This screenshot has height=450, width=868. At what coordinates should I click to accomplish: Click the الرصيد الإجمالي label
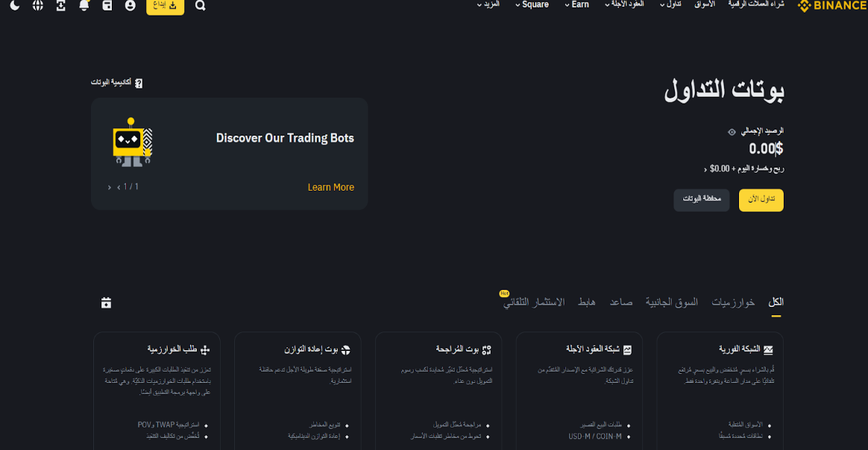point(762,132)
